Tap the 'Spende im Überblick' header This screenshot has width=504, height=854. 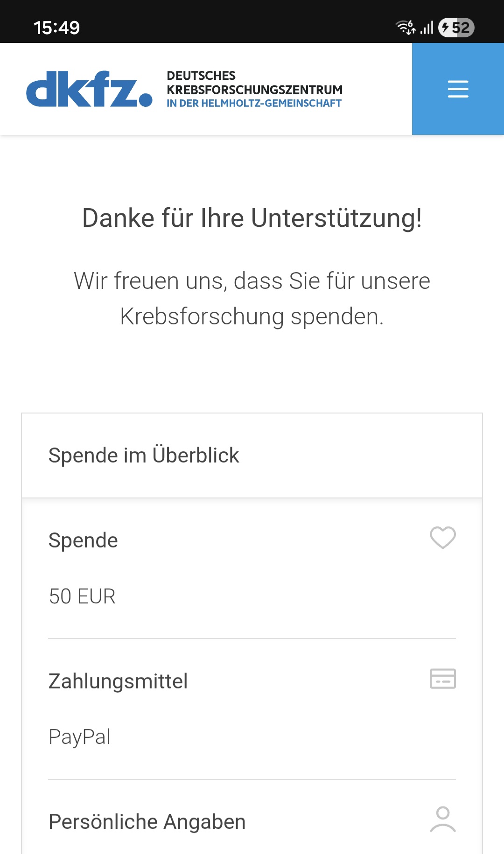click(144, 455)
